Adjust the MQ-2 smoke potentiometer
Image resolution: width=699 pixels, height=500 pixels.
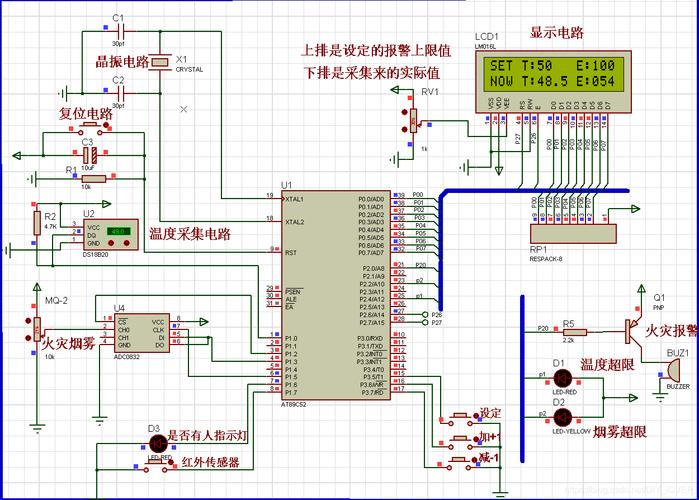pos(37,330)
